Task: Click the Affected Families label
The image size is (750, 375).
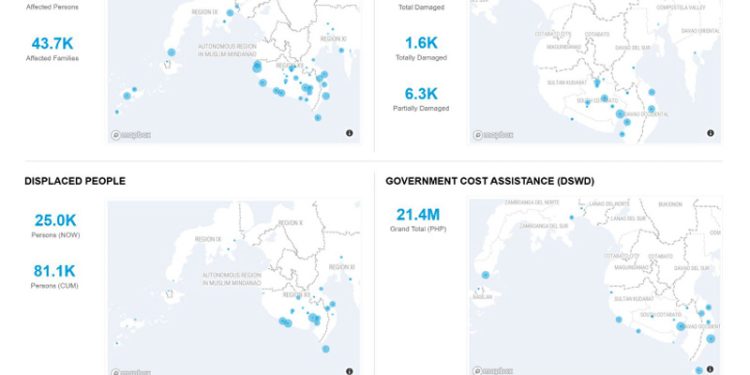Action: (53, 58)
